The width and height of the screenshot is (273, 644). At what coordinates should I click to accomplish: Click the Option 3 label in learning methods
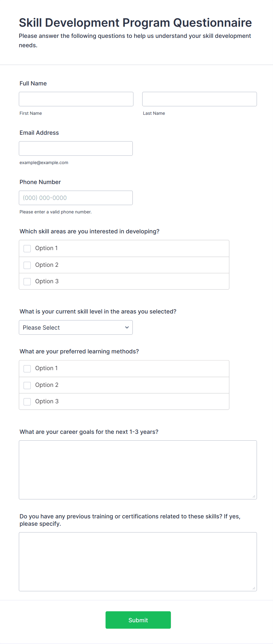click(x=47, y=401)
